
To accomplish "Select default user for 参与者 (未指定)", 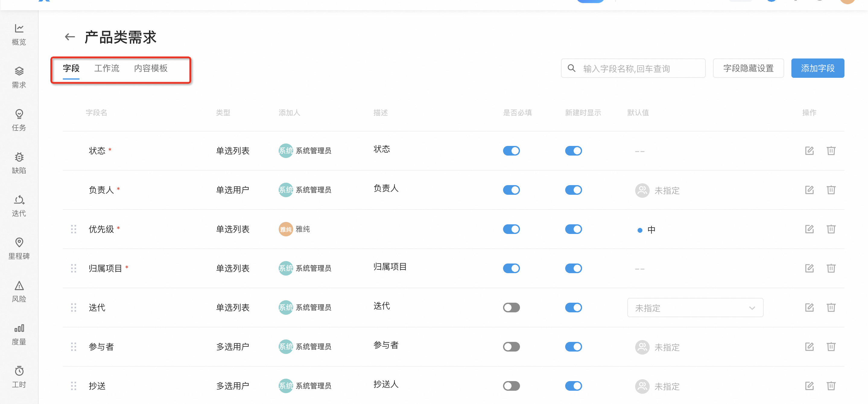I will click(x=657, y=347).
